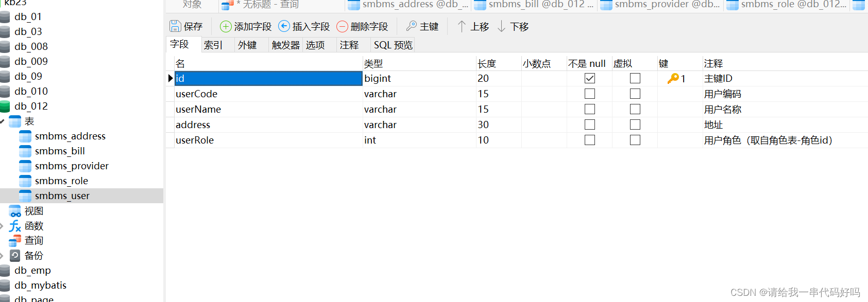The width and height of the screenshot is (868, 302).
Task: Expand the Functions (函数) tree node
Action: click(x=2, y=226)
